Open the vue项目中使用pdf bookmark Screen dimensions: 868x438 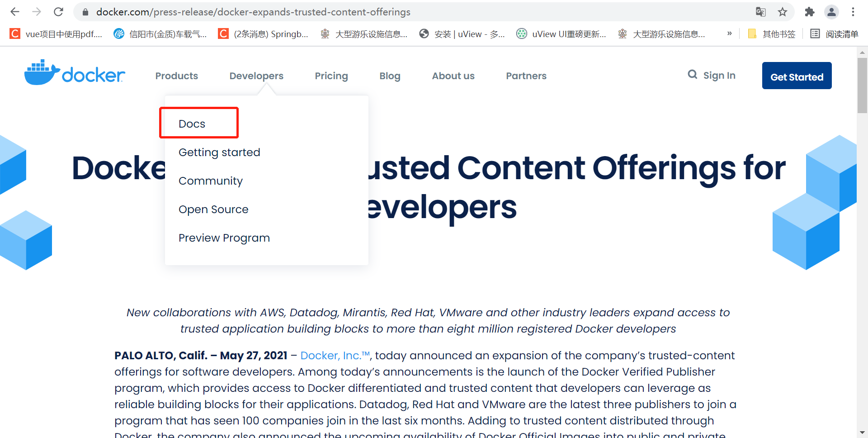click(56, 34)
